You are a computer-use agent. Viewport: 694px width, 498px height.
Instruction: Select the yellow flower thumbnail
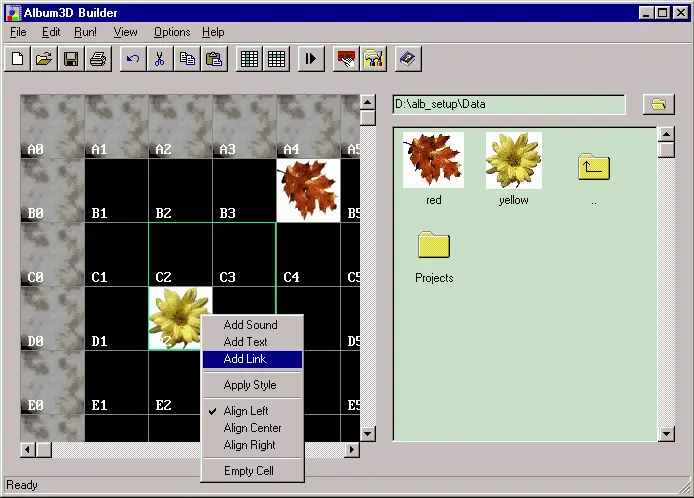click(513, 160)
